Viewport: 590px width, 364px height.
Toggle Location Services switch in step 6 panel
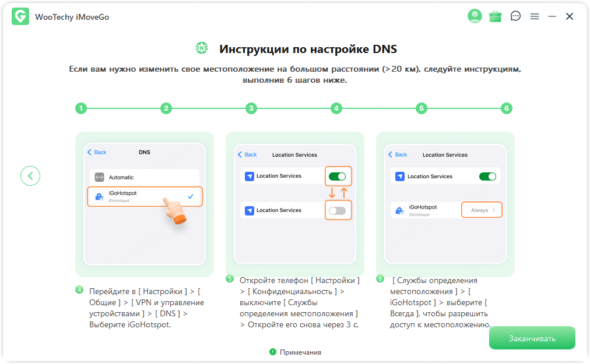click(487, 176)
